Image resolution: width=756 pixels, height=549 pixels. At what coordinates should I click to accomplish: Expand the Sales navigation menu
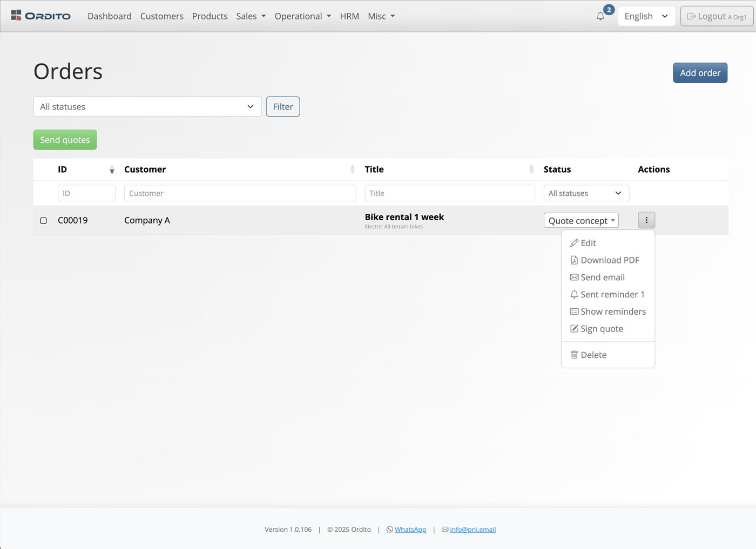click(x=251, y=16)
